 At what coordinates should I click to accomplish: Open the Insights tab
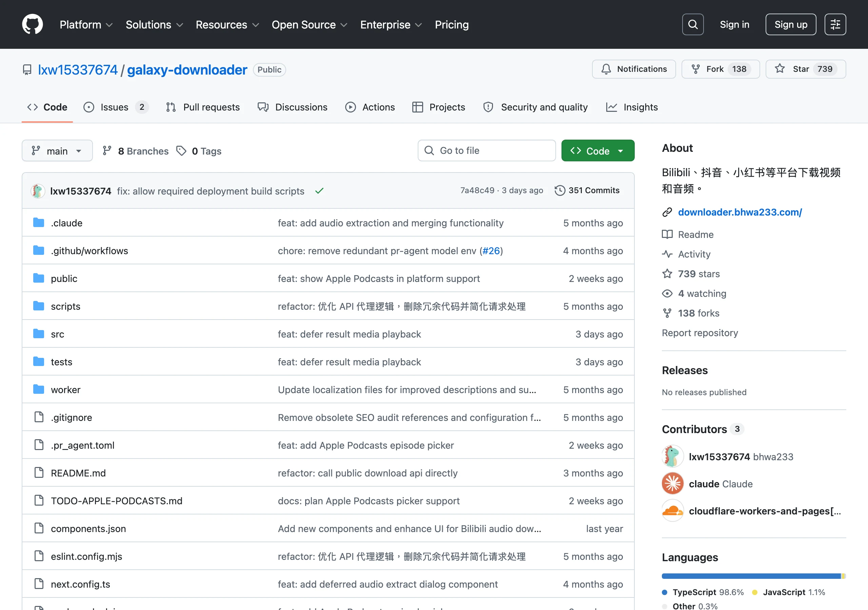click(x=632, y=107)
